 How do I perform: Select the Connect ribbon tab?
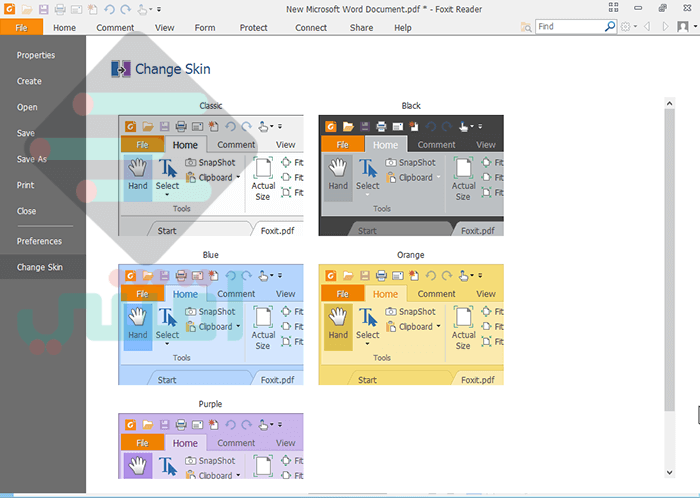311,28
